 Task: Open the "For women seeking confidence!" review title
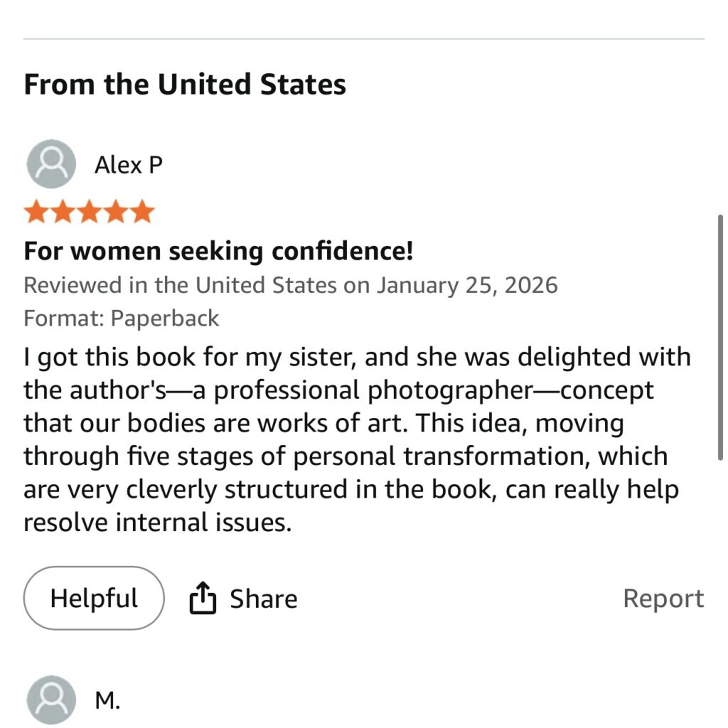point(218,251)
